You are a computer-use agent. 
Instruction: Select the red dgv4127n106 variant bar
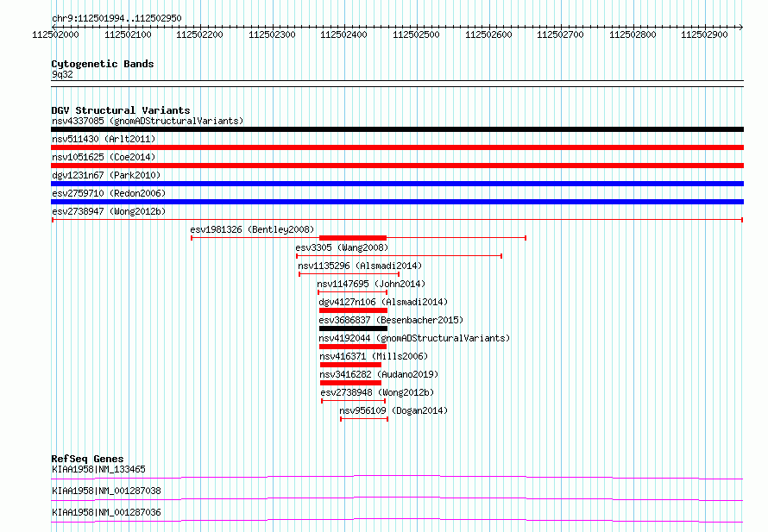click(353, 310)
